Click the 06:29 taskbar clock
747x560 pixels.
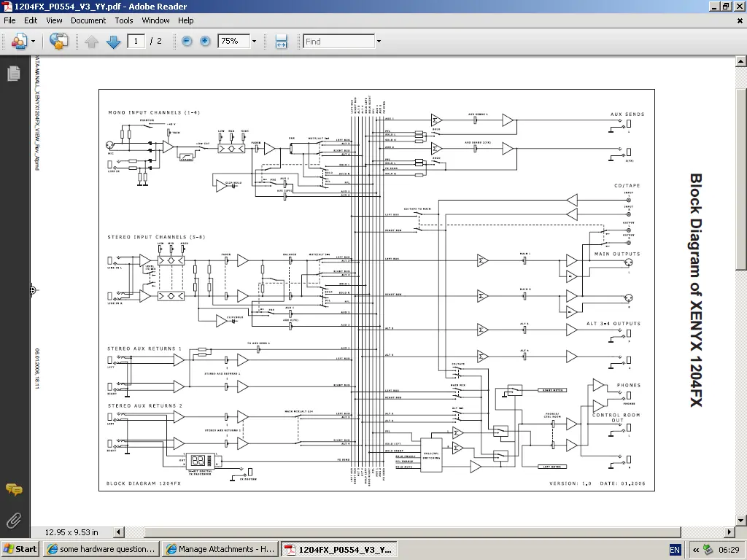click(x=729, y=550)
